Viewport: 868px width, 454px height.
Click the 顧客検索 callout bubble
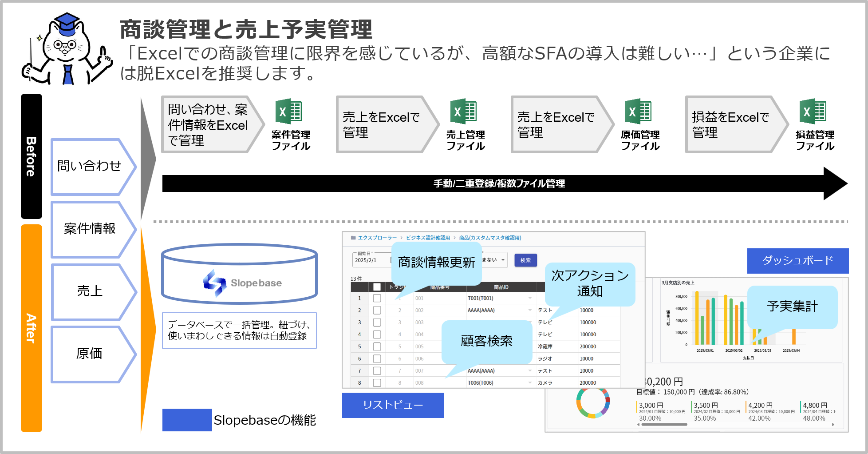(487, 341)
